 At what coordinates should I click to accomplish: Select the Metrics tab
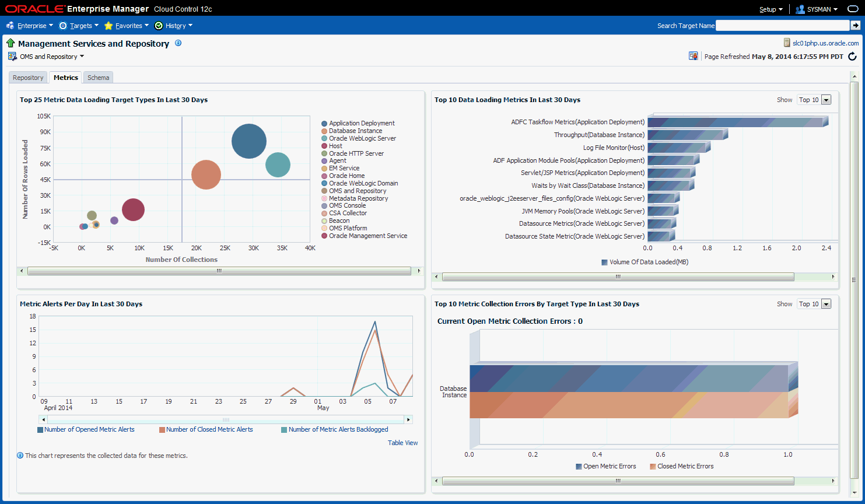click(x=66, y=78)
